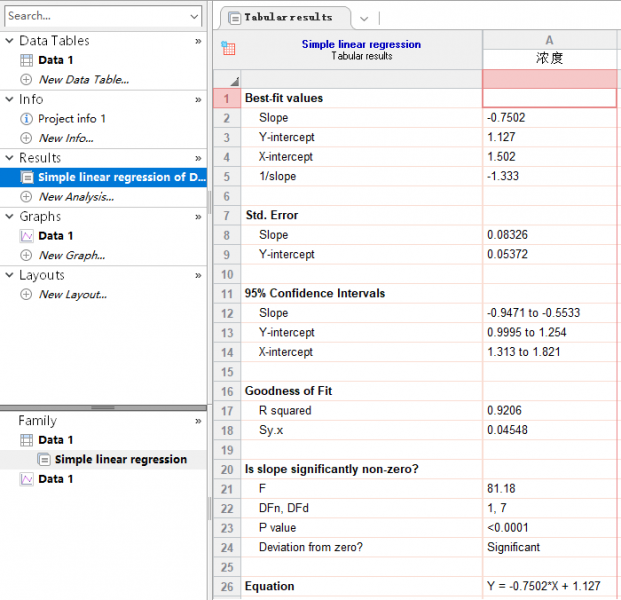This screenshot has width=621, height=600.
Task: Open the Info double-chevron menu
Action: coord(198,100)
